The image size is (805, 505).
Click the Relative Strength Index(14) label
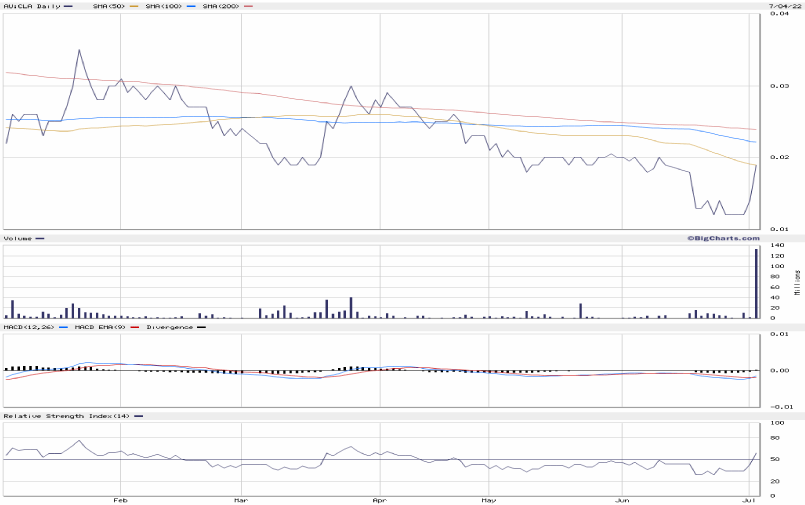point(66,415)
